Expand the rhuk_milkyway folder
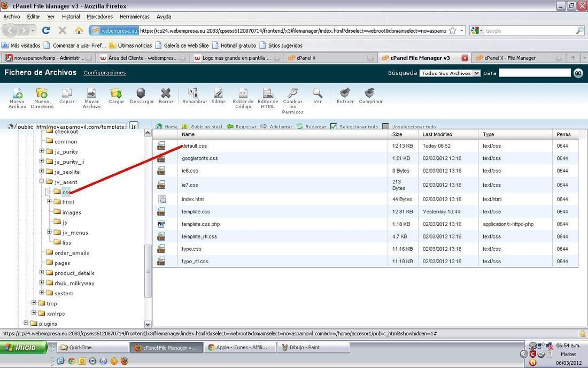588x368 pixels. pyautogui.click(x=42, y=282)
